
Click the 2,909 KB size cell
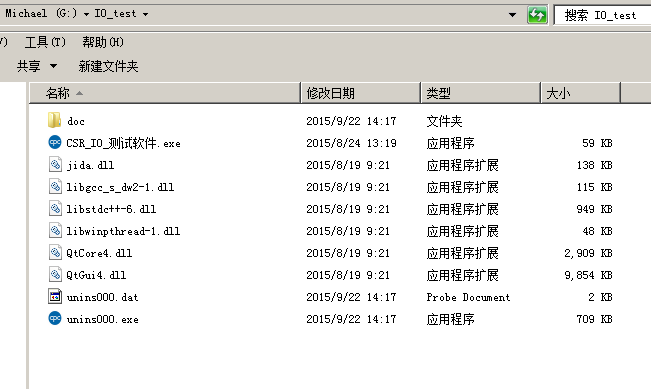[x=588, y=253]
